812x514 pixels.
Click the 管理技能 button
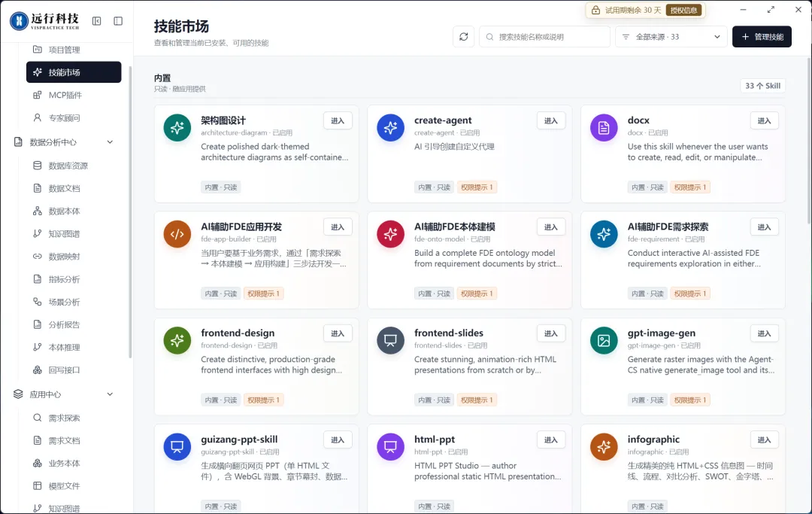pos(762,37)
